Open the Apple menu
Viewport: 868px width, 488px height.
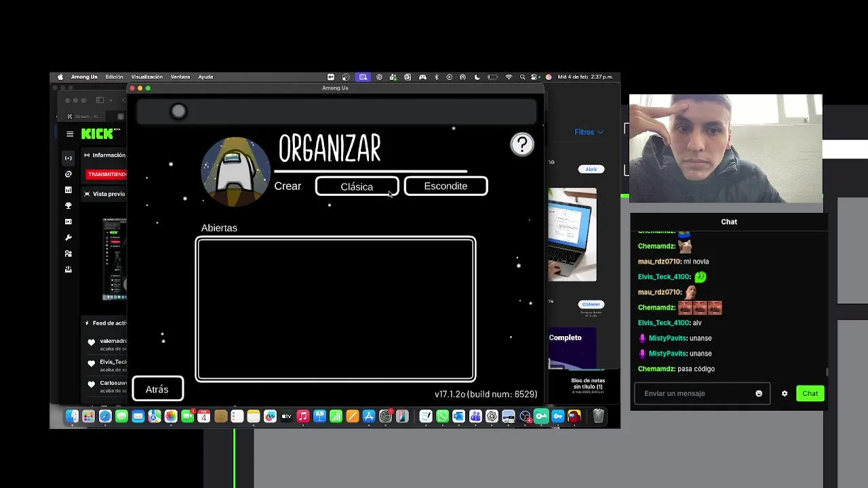click(60, 77)
